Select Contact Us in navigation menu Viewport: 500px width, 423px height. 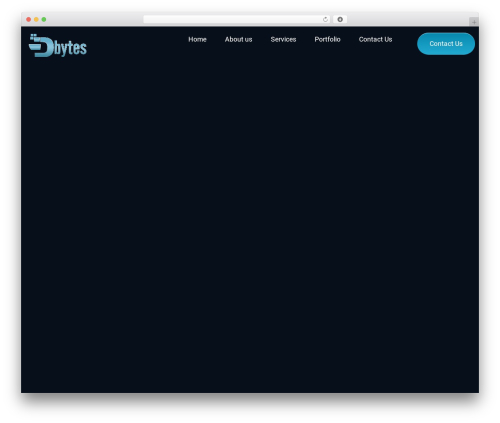(x=375, y=39)
